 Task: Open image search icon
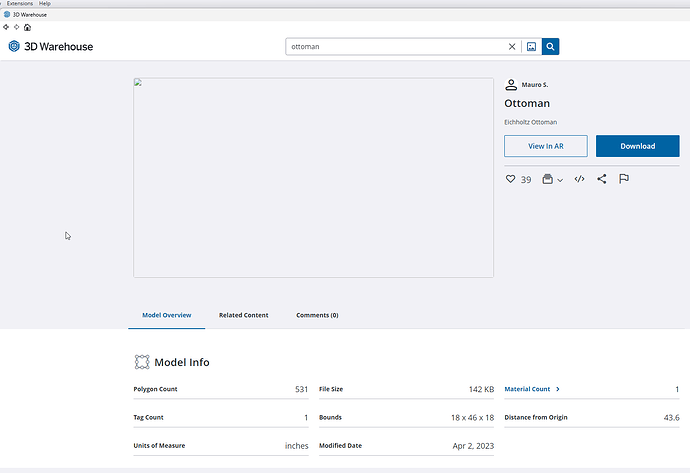point(531,47)
